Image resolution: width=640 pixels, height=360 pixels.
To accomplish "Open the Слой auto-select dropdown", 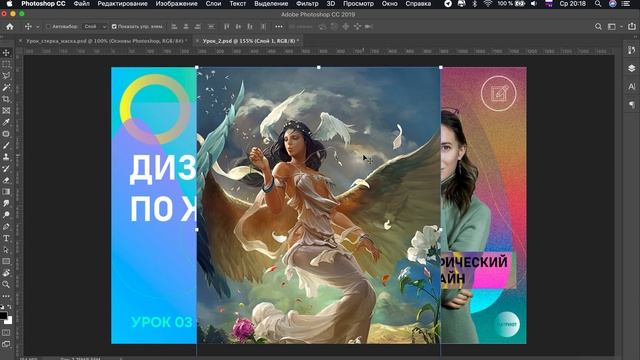I will (x=95, y=27).
